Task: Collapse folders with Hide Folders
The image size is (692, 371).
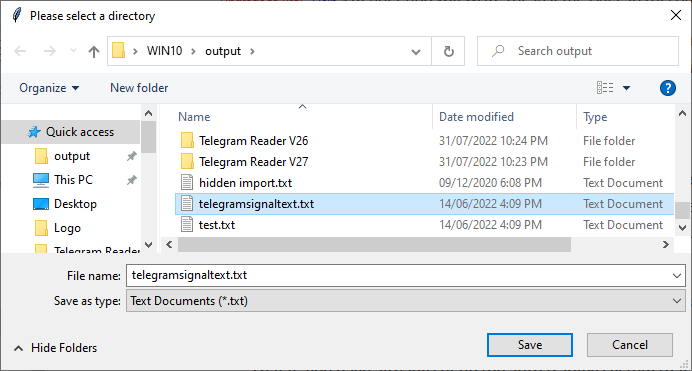Action: point(56,348)
